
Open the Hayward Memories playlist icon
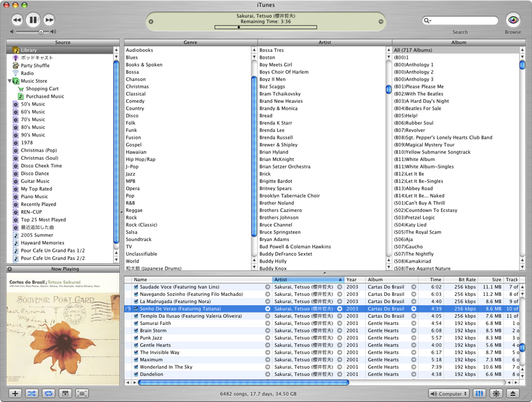click(16, 243)
